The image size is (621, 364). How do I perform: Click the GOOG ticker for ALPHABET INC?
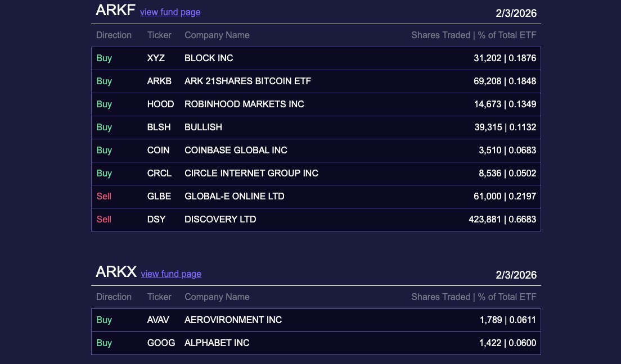[x=161, y=343]
